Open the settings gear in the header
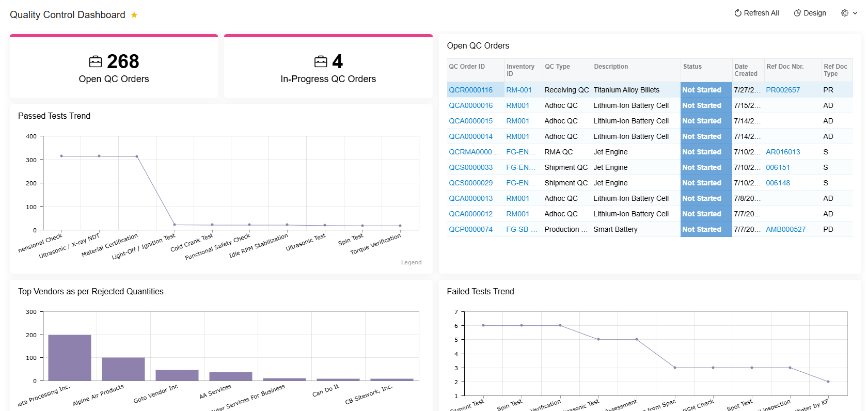This screenshot has width=868, height=411. (845, 13)
